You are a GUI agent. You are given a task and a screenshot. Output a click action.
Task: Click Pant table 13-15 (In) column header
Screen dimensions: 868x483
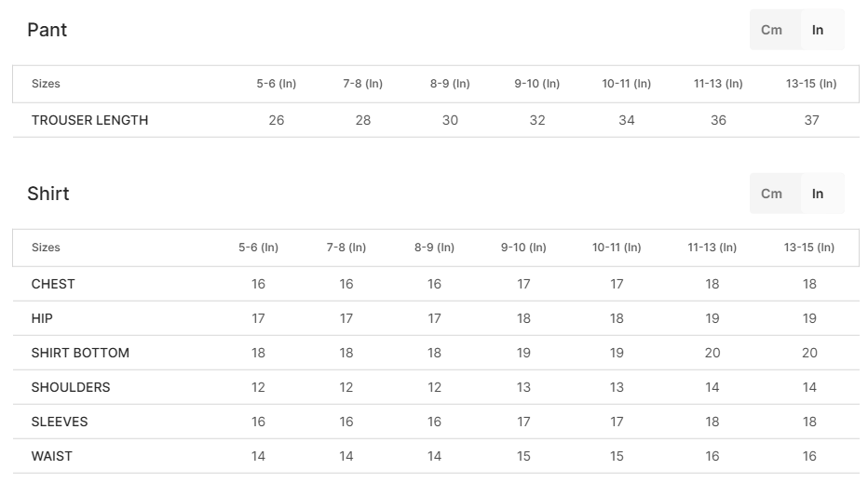click(x=811, y=84)
